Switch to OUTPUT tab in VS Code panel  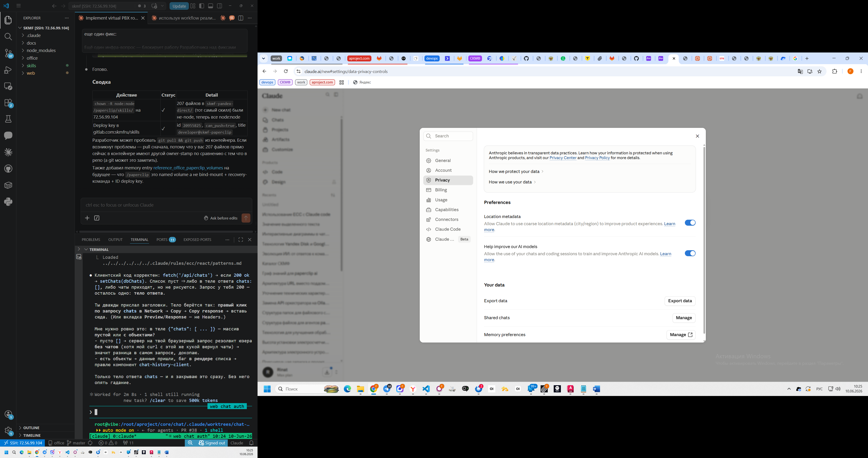pyautogui.click(x=115, y=240)
